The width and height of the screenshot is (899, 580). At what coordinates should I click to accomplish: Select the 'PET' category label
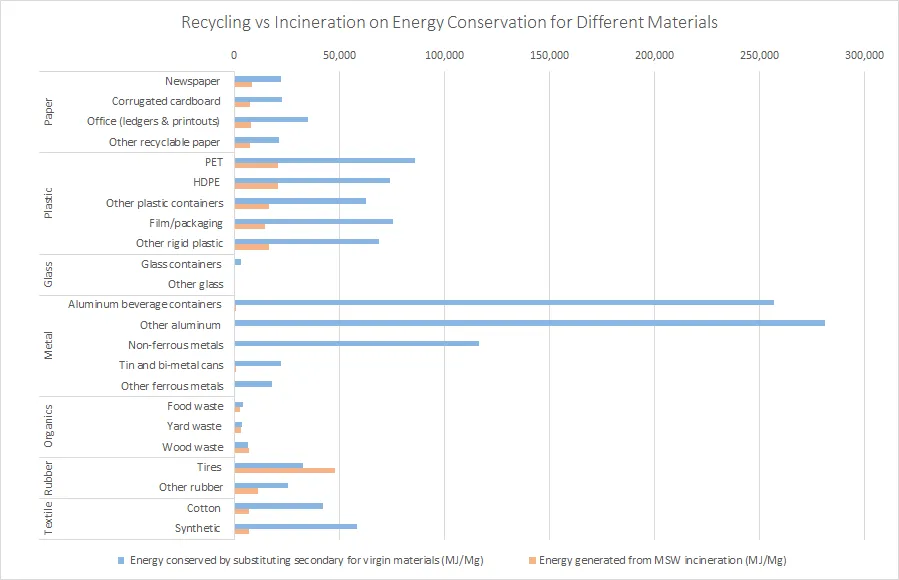pyautogui.click(x=214, y=162)
